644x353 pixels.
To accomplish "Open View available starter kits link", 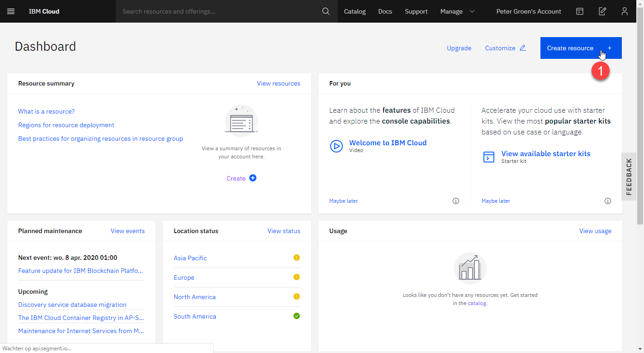I will coord(546,153).
